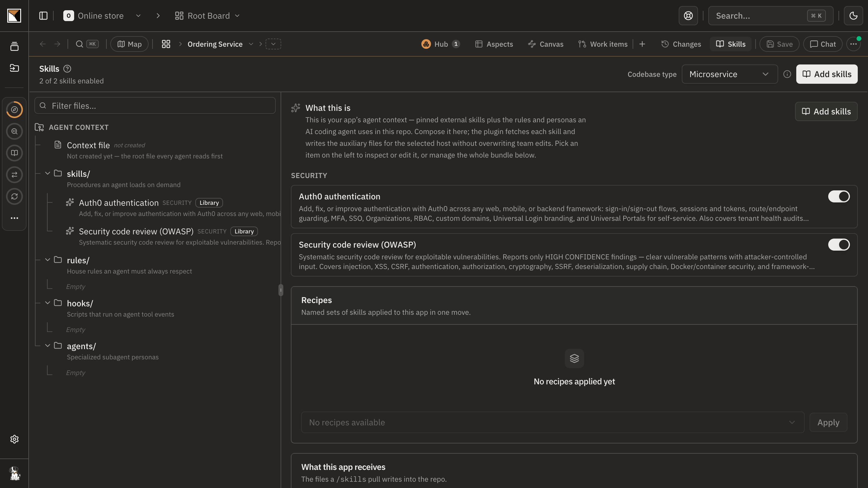Screen dimensions: 868x488
Task: Open the settings gear icon
Action: (14, 439)
